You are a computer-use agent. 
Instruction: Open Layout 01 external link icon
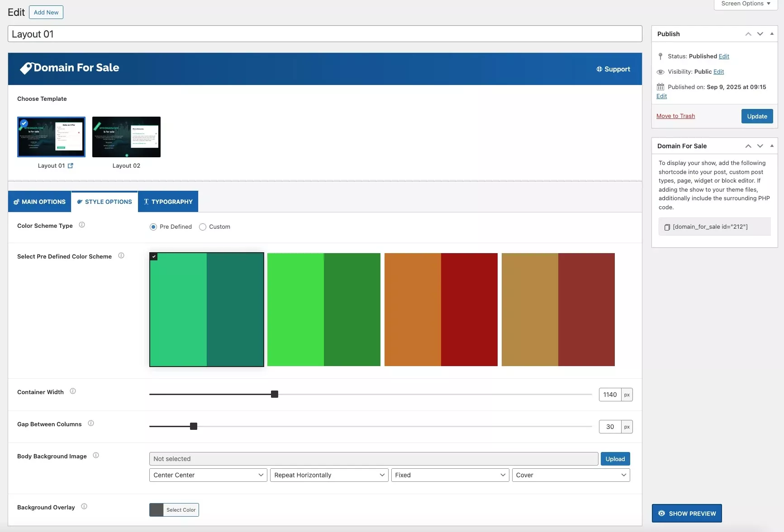pos(71,166)
